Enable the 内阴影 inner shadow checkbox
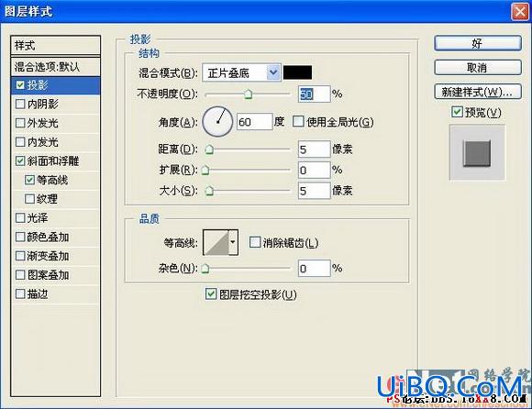Viewport: 532px width, 409px height. pos(20,104)
